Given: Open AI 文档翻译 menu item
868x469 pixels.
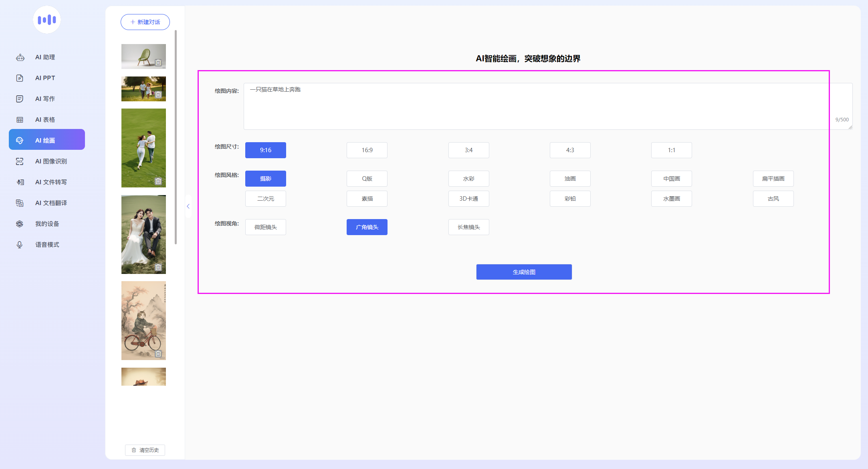Looking at the screenshot, I should [x=51, y=203].
